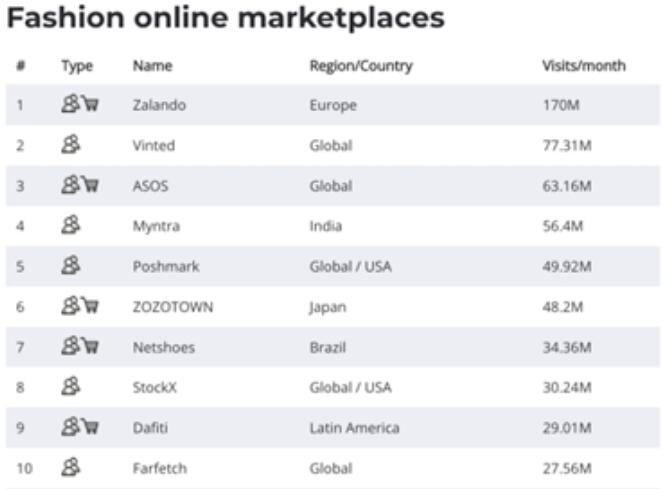Screen dimensions: 663x489
Task: Click the cart icon in ZOZOTOWN row
Action: (x=90, y=306)
